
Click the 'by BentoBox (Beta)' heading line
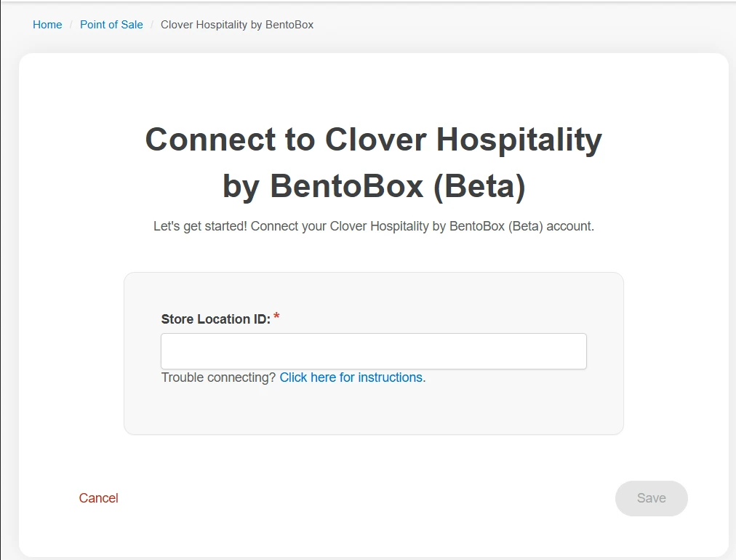(373, 186)
